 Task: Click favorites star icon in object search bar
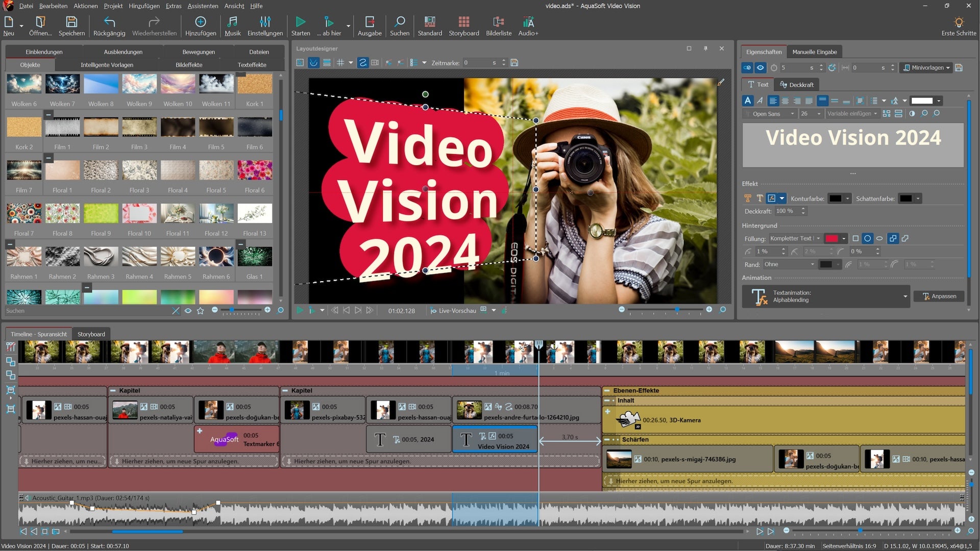(201, 310)
